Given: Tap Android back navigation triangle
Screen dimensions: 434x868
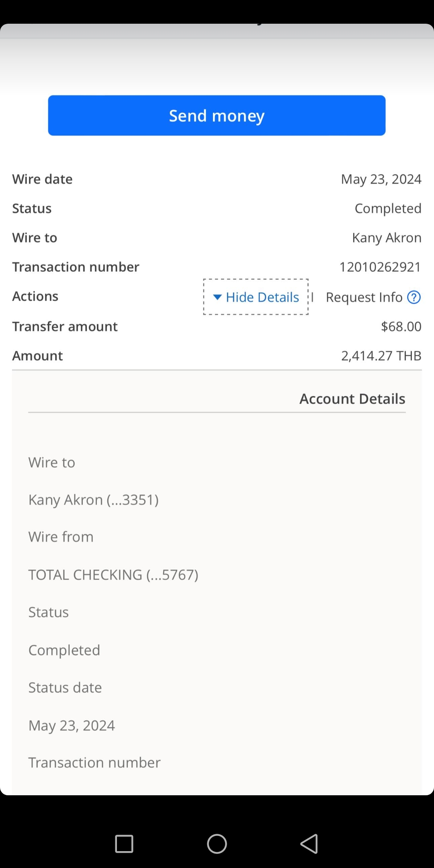Looking at the screenshot, I should 309,843.
